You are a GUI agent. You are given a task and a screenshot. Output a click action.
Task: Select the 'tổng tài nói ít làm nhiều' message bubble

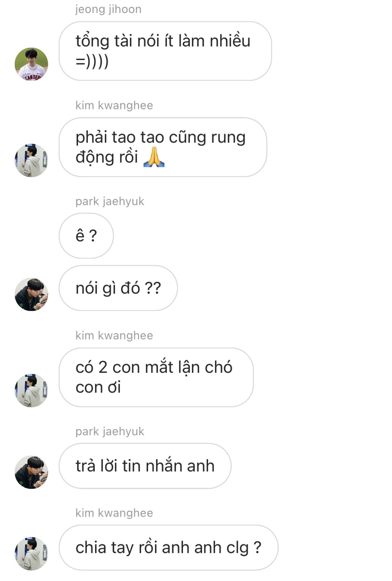[x=165, y=51]
